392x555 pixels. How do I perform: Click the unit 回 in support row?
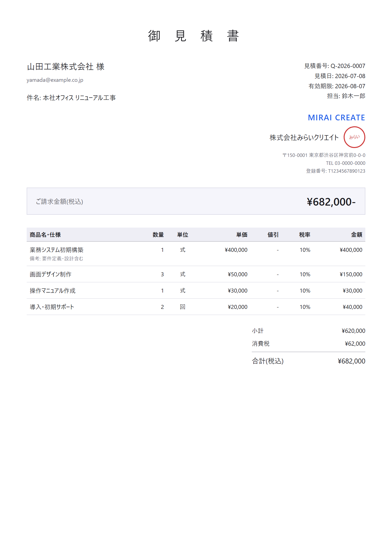183,307
